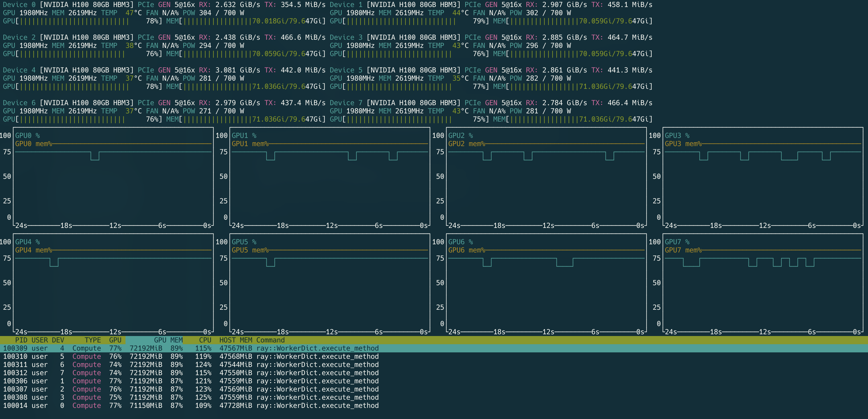868x419 pixels.
Task: Sort by TYPE column header
Action: [93, 340]
